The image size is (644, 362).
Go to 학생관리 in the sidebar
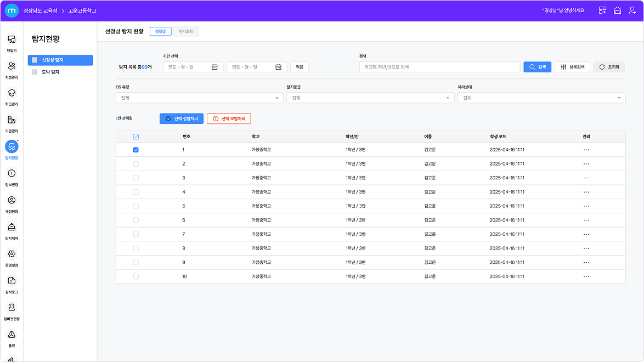[12, 67]
